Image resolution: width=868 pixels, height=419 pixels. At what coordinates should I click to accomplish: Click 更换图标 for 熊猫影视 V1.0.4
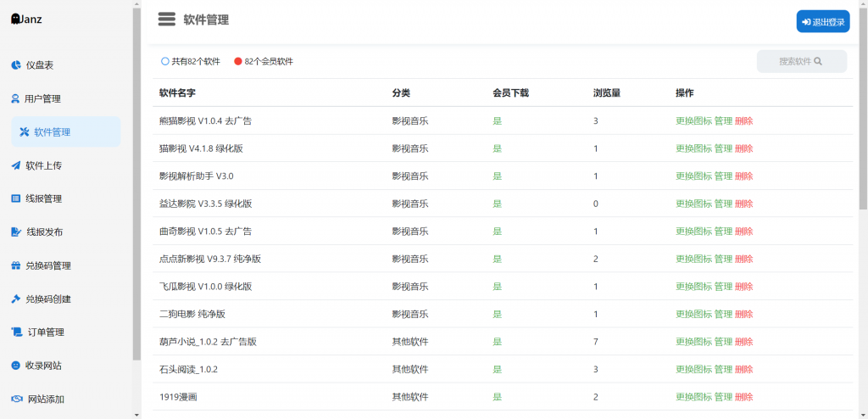(x=693, y=120)
